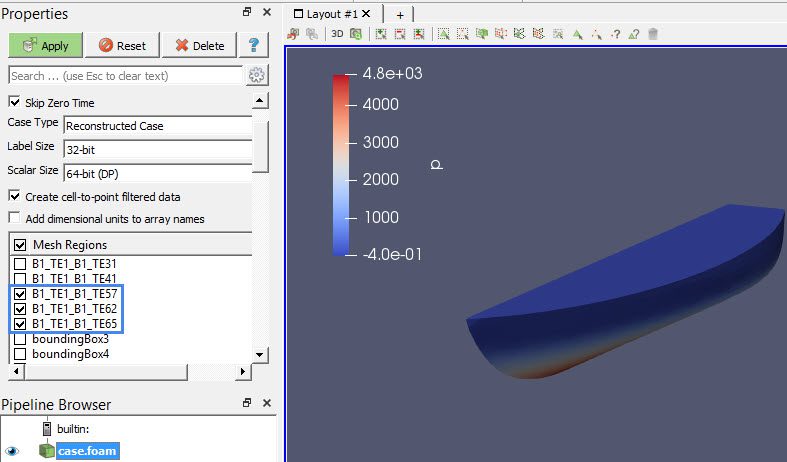This screenshot has height=462, width=787.
Task: Open the Label Size dropdown
Action: [x=157, y=148]
